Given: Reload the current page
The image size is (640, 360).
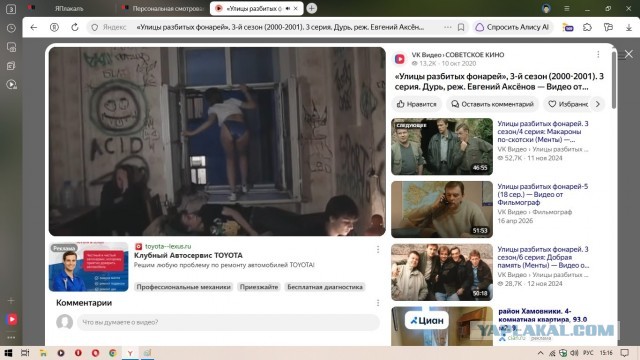Looking at the screenshot, I should (75, 27).
